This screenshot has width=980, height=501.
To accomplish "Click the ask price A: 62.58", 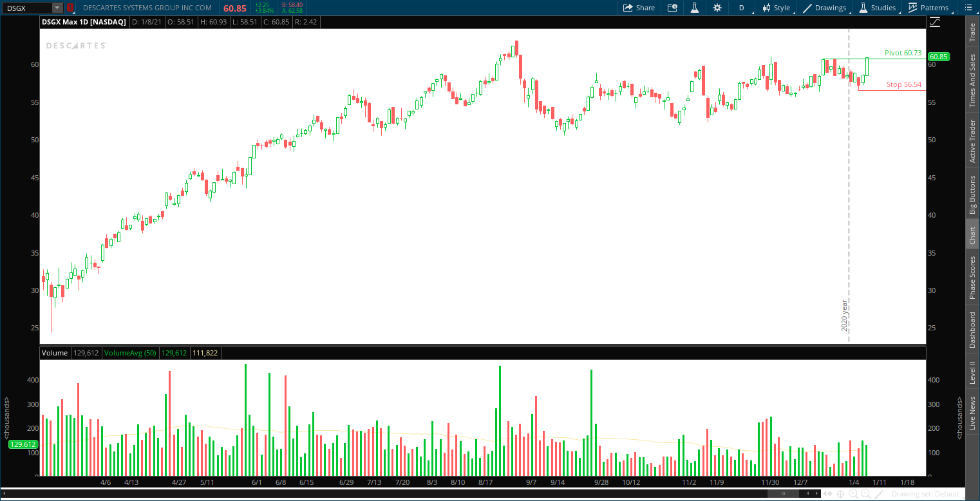I will coord(292,11).
